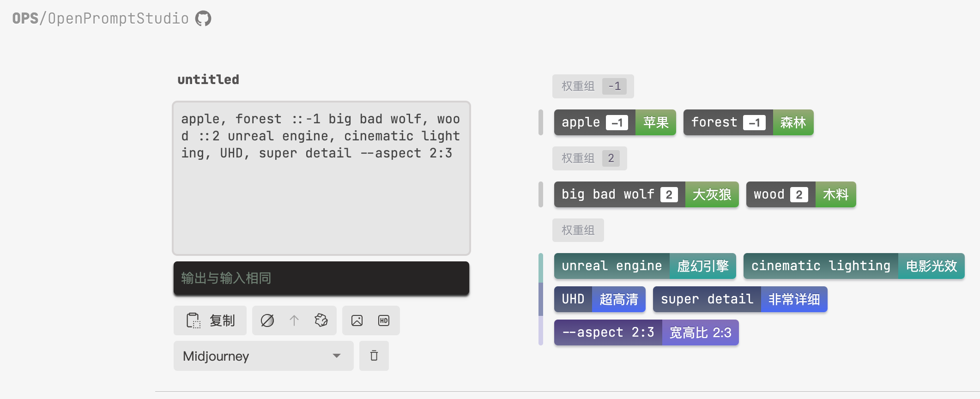Click the 输出与输入相同 output bar
The width and height of the screenshot is (980, 399).
point(321,278)
